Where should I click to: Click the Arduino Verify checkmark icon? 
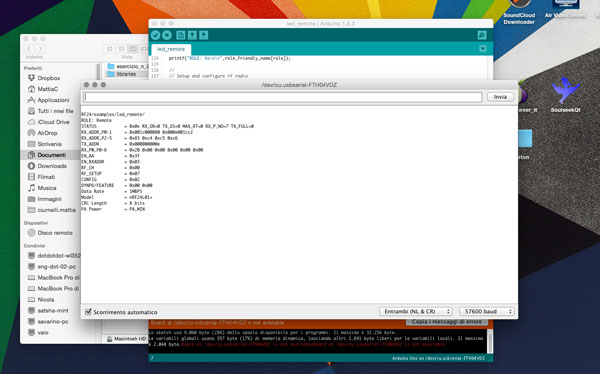point(155,35)
